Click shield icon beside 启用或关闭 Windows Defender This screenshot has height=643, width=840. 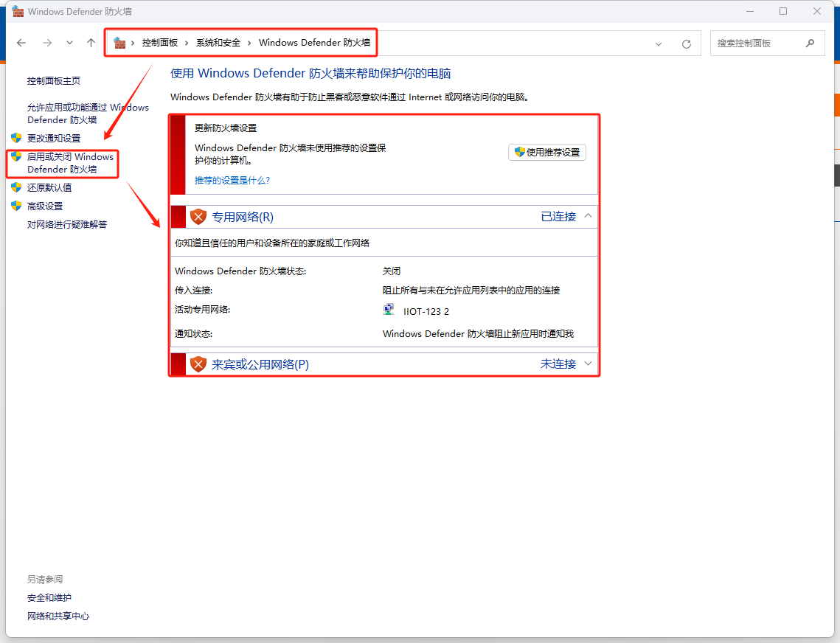pos(16,156)
